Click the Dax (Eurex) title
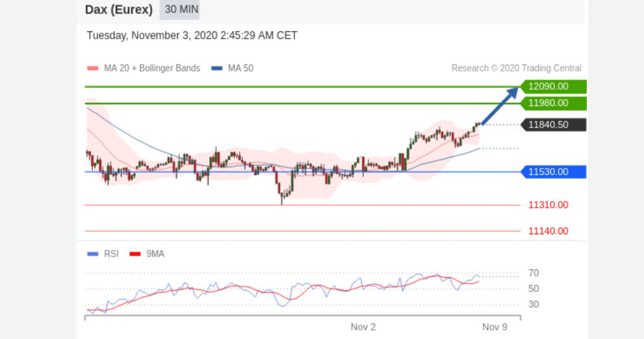The width and height of the screenshot is (644, 339). click(x=119, y=10)
